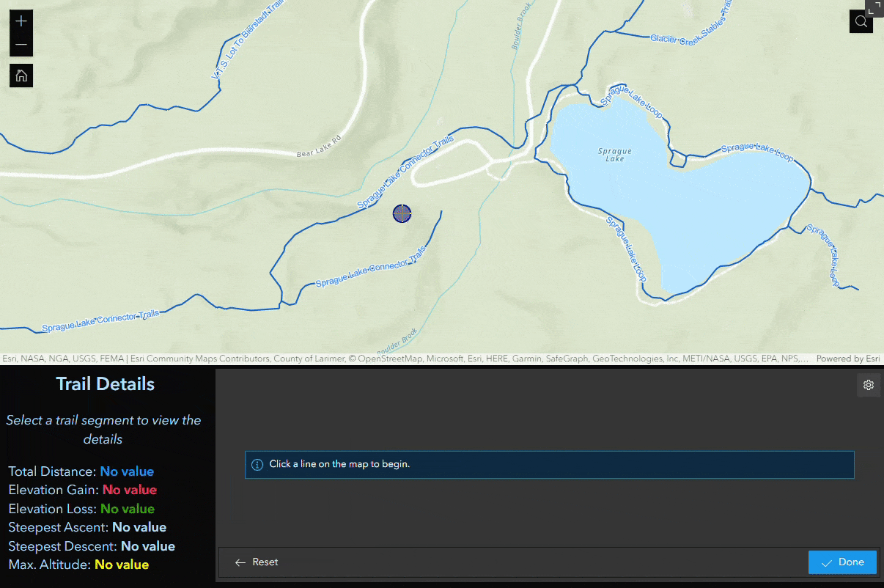This screenshot has height=588, width=884.
Task: Click the crosshair location marker on the map
Action: point(402,213)
